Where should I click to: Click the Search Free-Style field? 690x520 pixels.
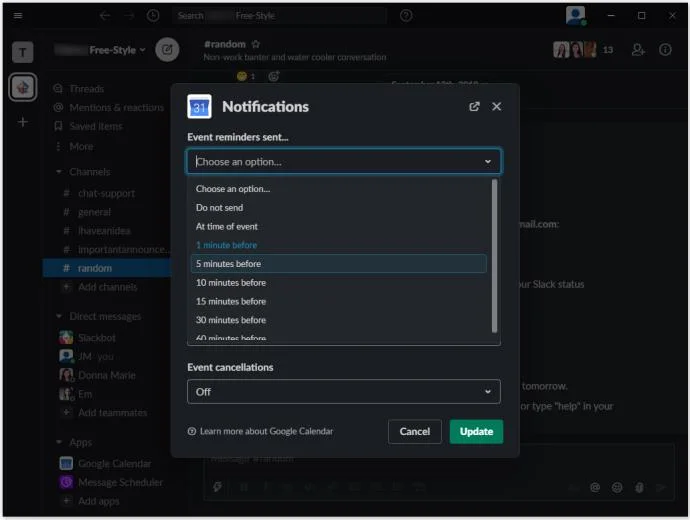point(279,16)
